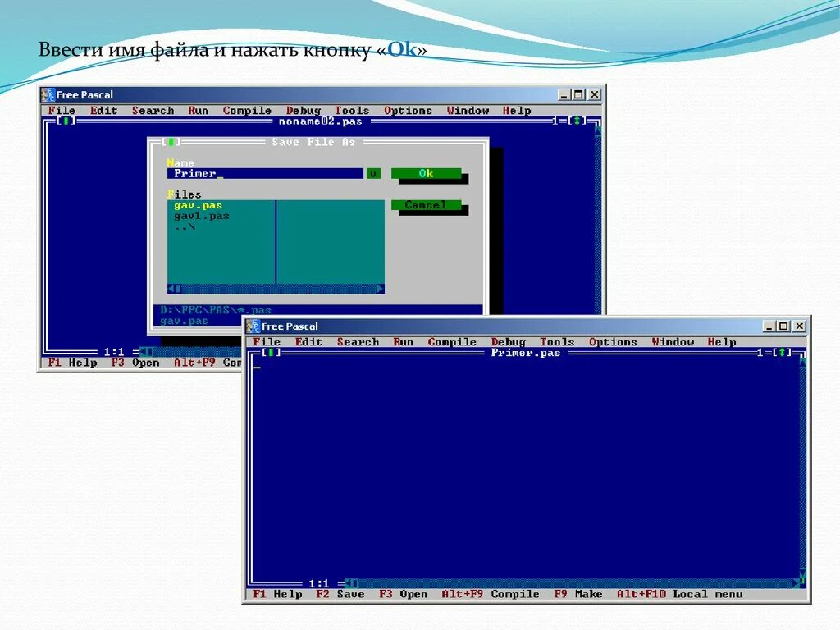Click F1 Help in Primer.pas window status bar

(278, 594)
